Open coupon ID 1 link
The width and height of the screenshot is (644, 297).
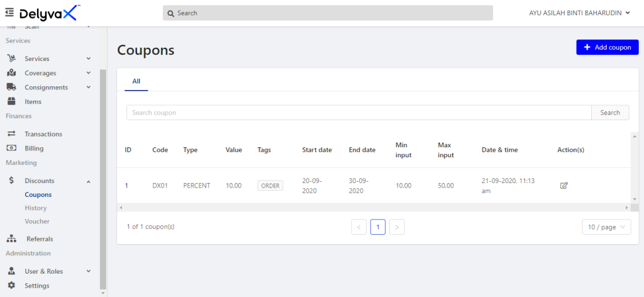click(126, 186)
